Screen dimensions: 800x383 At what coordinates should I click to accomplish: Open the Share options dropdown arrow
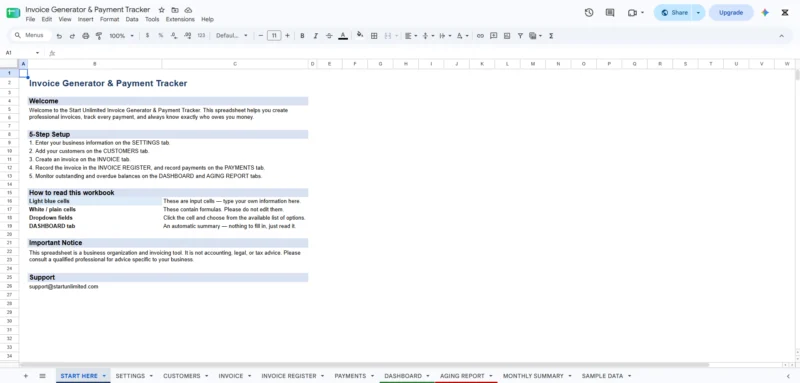(x=698, y=13)
